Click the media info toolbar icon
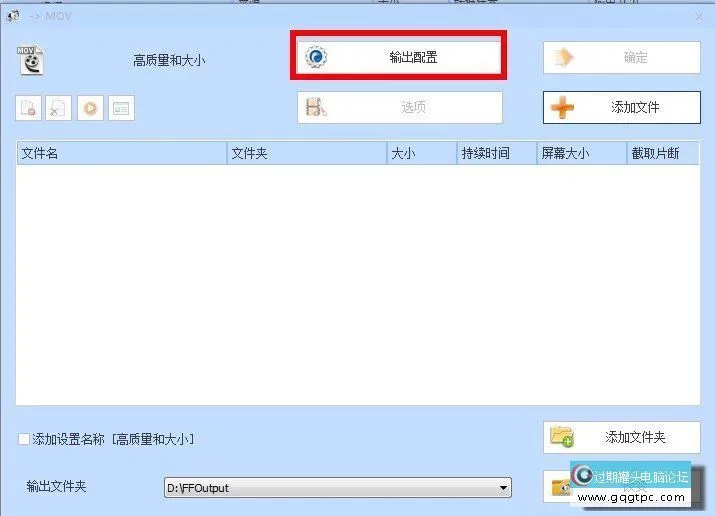Image resolution: width=715 pixels, height=516 pixels. pos(121,108)
